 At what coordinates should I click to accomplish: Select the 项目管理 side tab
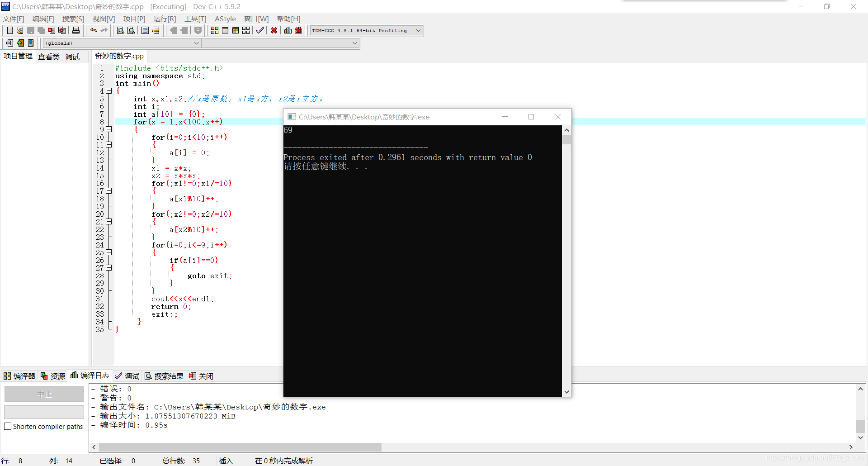pyautogui.click(x=18, y=56)
